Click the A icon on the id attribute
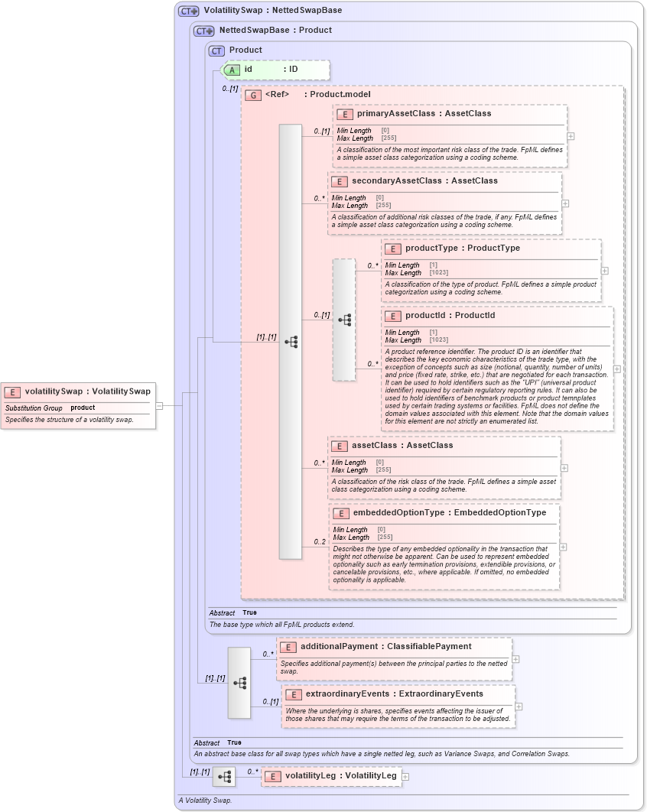 tap(232, 69)
